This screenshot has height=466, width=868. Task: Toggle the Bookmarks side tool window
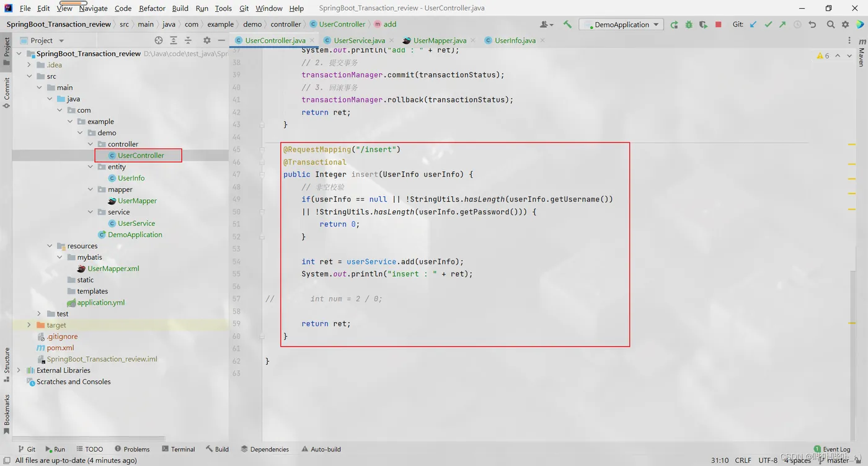[6, 414]
